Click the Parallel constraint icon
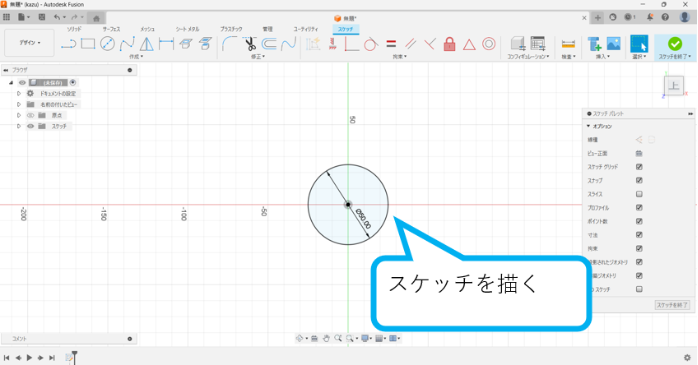Image resolution: width=698 pixels, height=365 pixels. (410, 44)
